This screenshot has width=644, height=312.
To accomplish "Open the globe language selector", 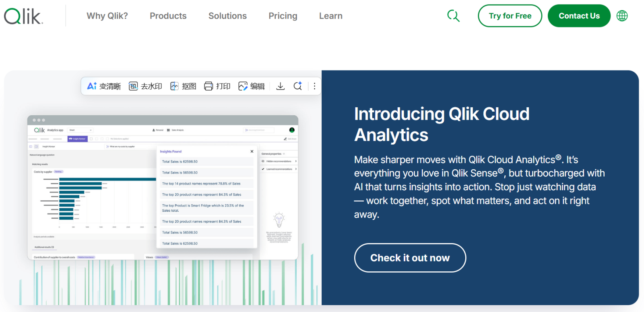I will click(x=622, y=16).
